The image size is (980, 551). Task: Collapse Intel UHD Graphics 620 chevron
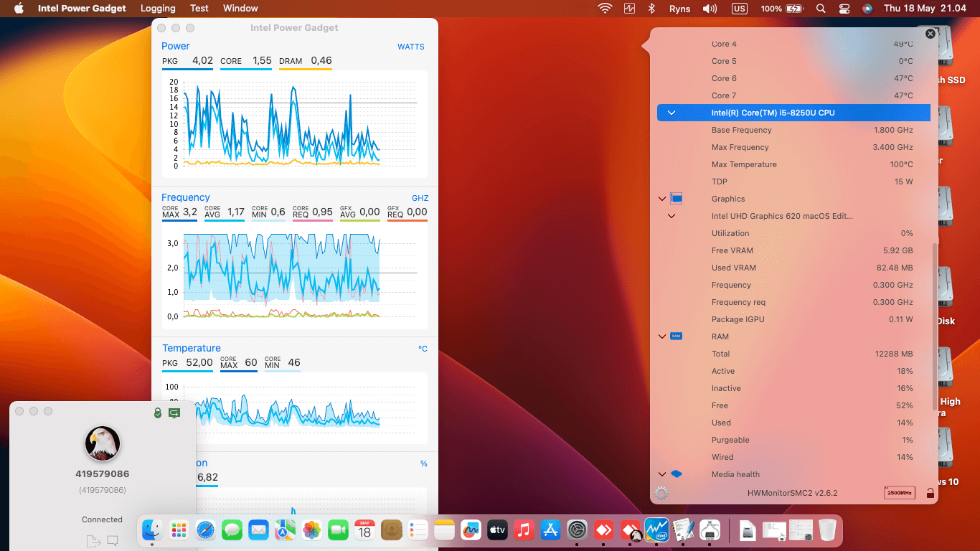click(x=672, y=216)
